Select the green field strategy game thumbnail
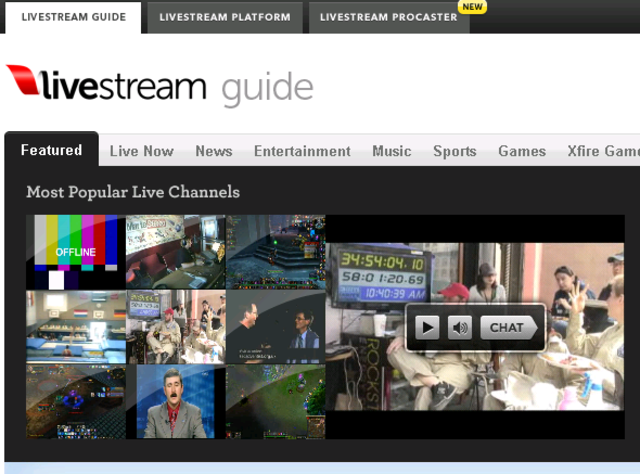This screenshot has height=474, width=640. [276, 402]
